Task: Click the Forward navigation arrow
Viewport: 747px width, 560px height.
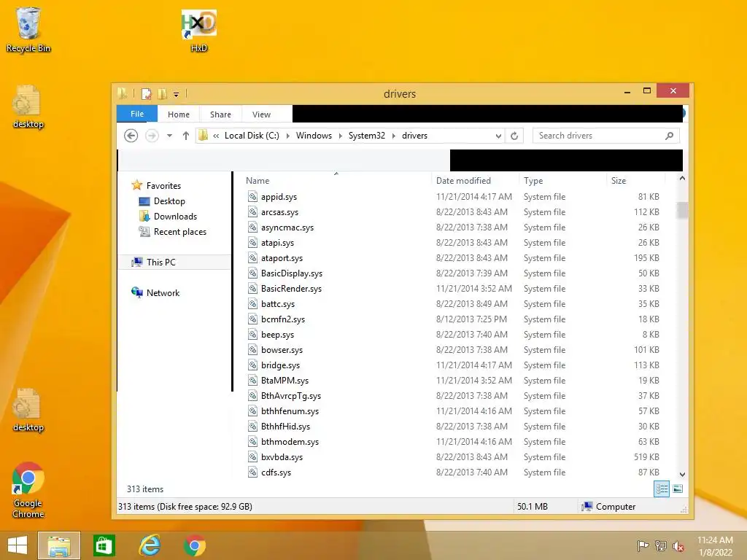Action: pos(152,136)
